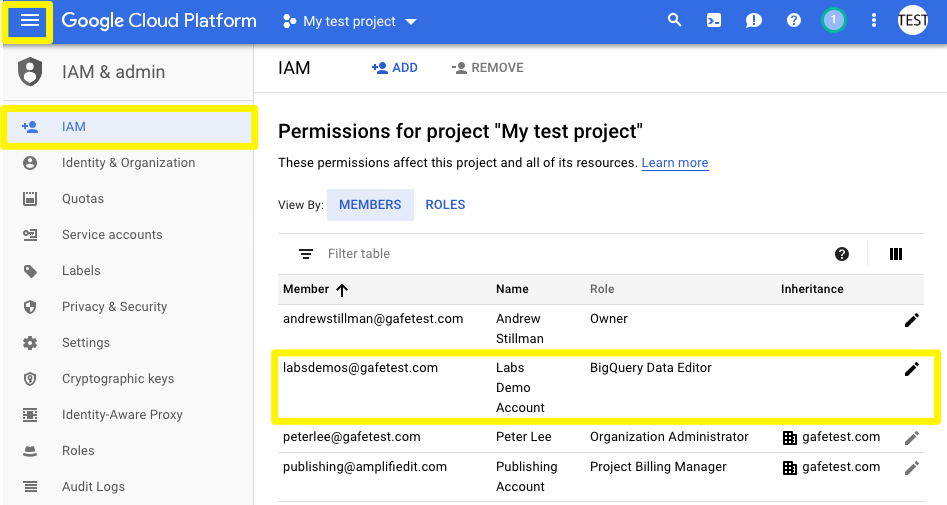
Task: Switch to Roles view tab
Action: tap(445, 204)
